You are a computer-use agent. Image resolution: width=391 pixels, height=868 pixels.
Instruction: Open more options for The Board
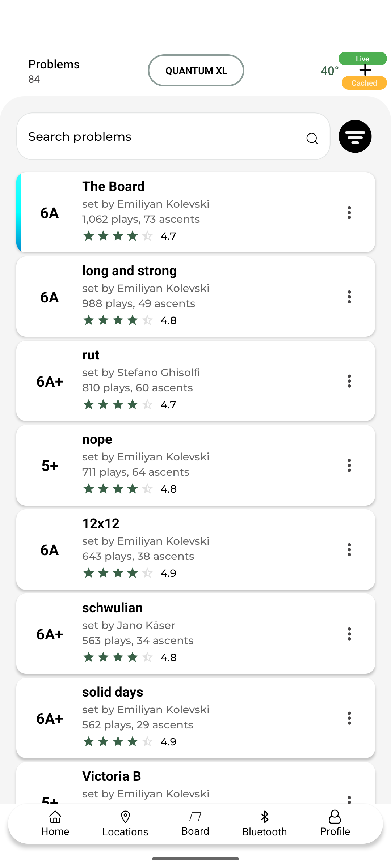[349, 213]
